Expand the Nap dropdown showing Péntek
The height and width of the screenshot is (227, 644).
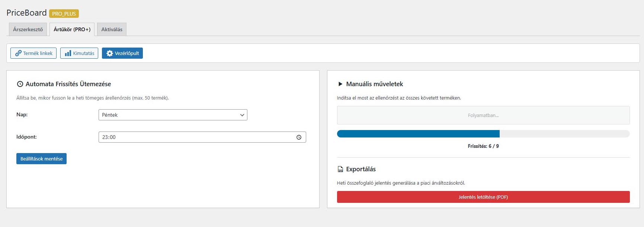pyautogui.click(x=173, y=115)
